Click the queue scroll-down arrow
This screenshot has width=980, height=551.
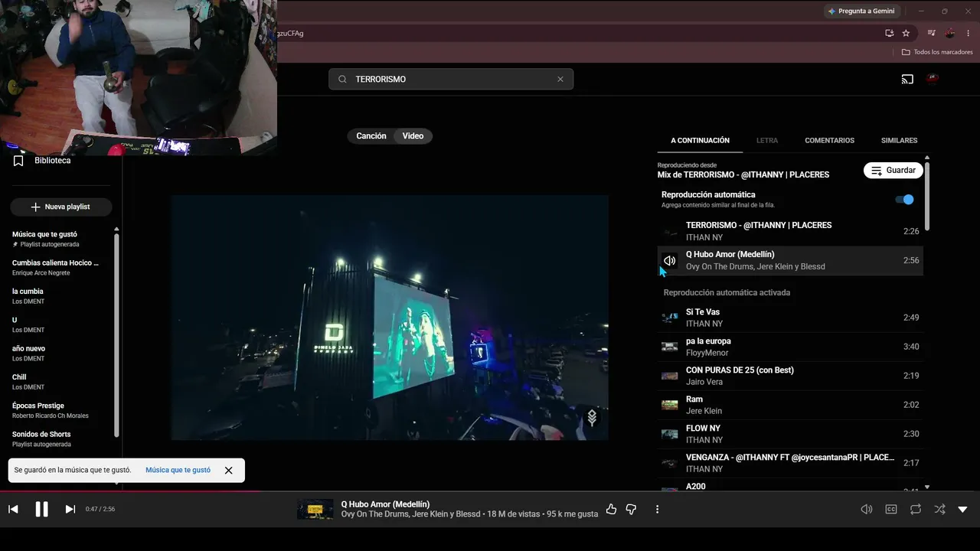tap(927, 487)
